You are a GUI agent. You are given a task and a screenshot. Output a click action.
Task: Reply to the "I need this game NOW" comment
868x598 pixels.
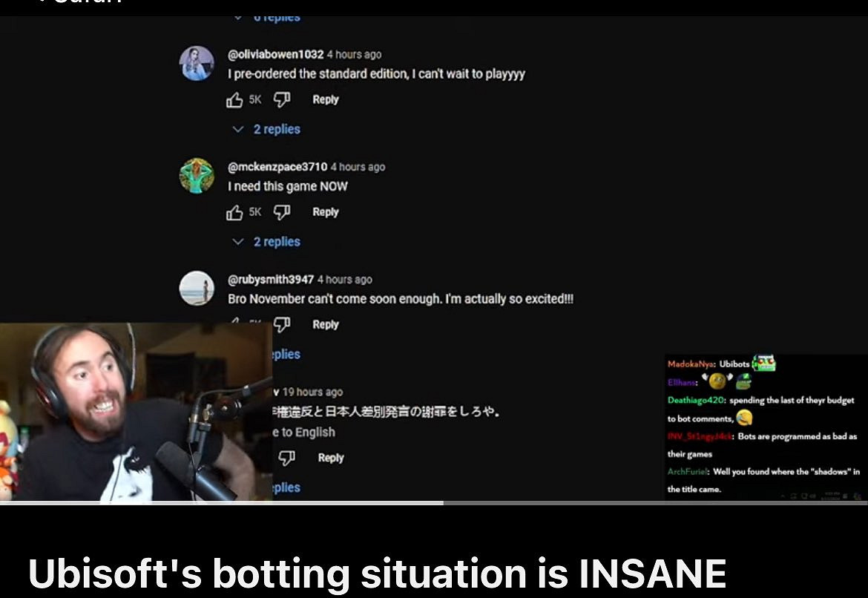(x=326, y=212)
